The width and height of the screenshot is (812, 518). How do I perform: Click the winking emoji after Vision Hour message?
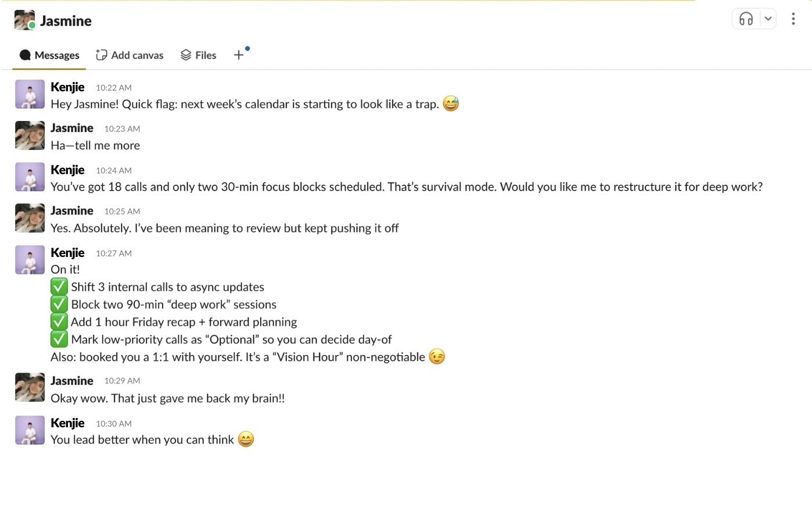(437, 357)
